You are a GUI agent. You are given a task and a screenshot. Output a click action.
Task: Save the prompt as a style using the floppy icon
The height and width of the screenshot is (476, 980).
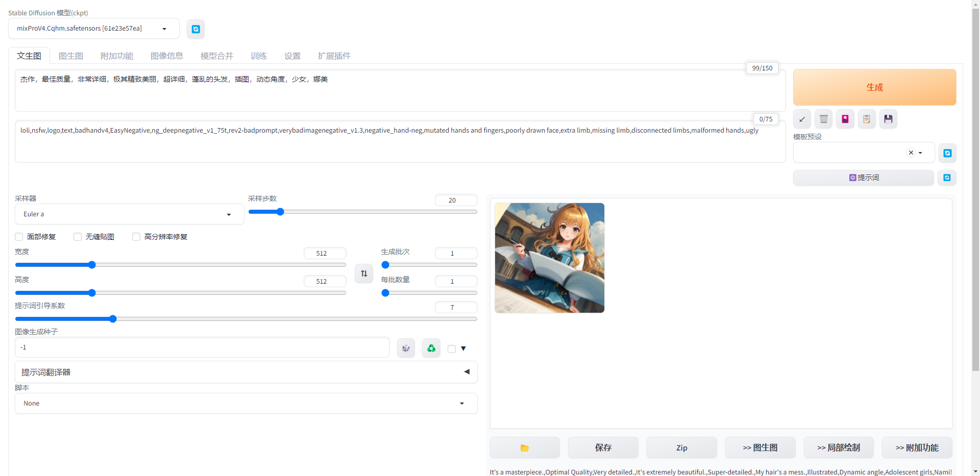click(x=888, y=119)
